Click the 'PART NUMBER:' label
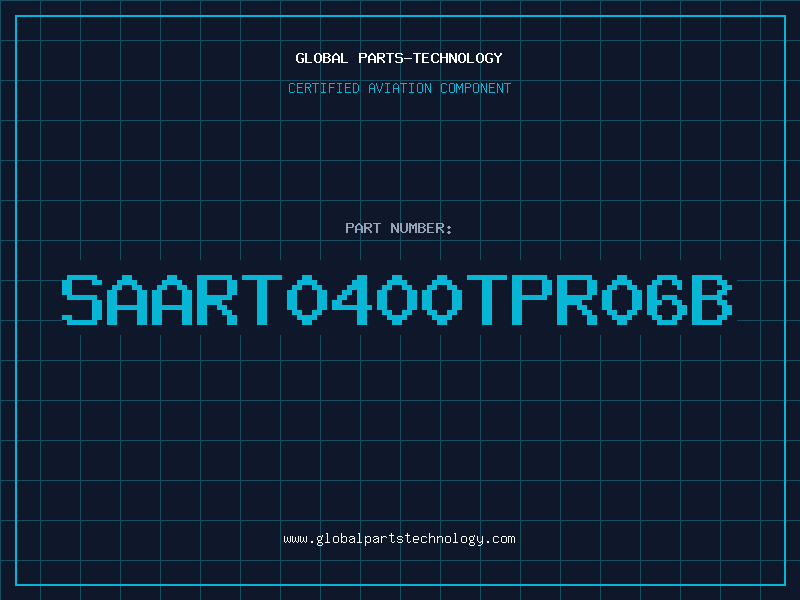800x600 pixels. (x=399, y=228)
